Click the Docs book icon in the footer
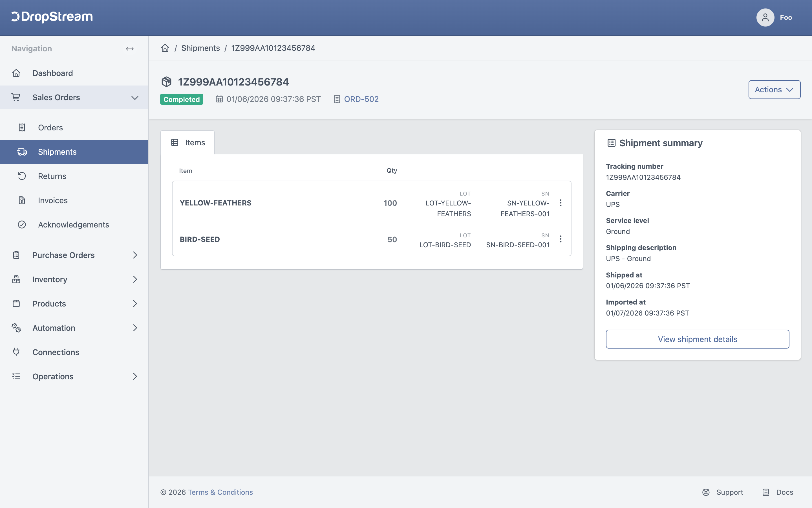This screenshot has height=508, width=812. (x=766, y=492)
